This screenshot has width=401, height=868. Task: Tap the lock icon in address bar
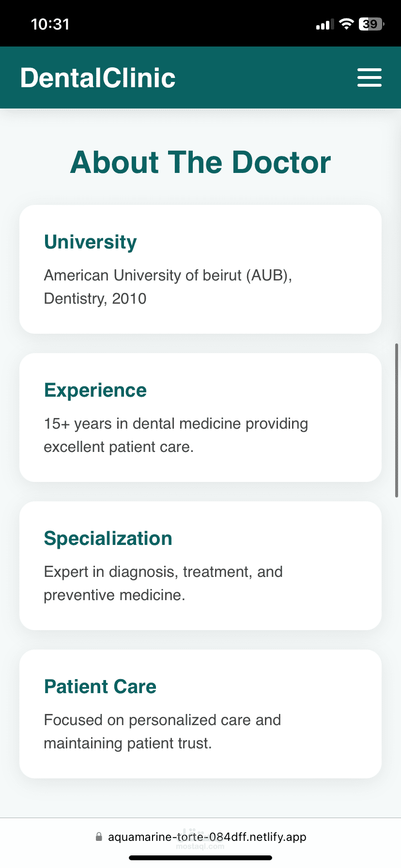coord(99,837)
